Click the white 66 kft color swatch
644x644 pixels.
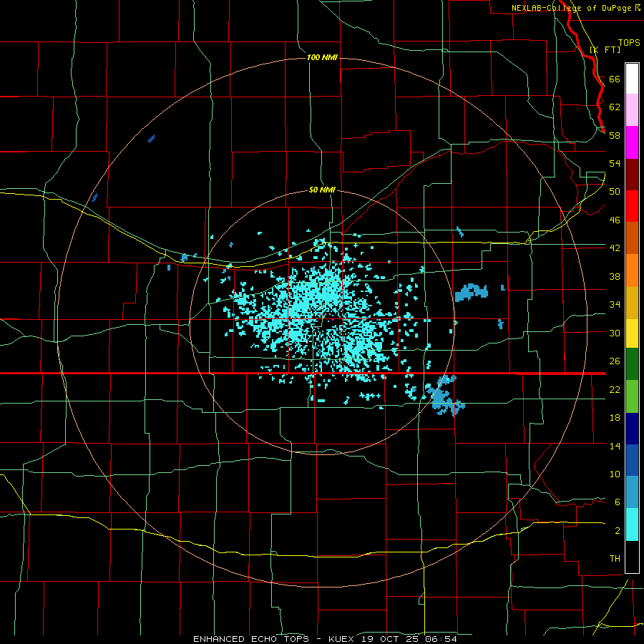632,79
